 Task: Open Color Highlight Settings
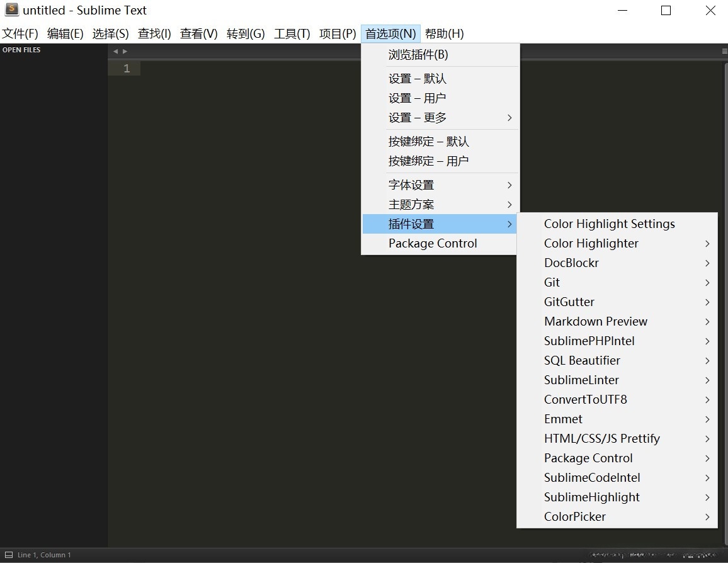point(609,224)
